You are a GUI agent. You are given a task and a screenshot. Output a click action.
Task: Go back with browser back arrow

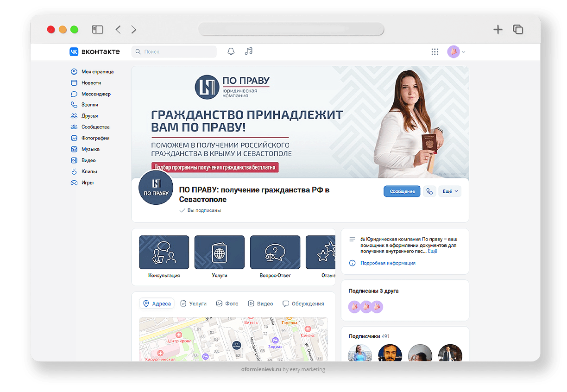coord(118,30)
